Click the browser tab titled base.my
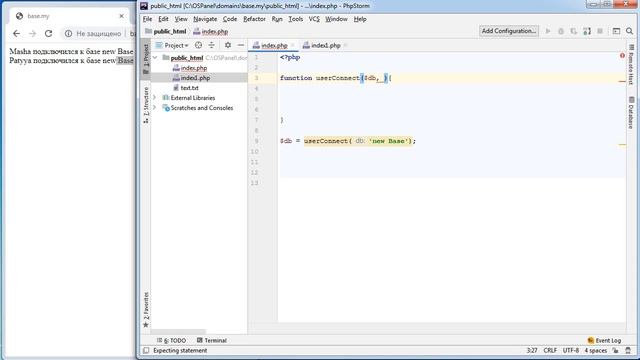 click(70, 16)
